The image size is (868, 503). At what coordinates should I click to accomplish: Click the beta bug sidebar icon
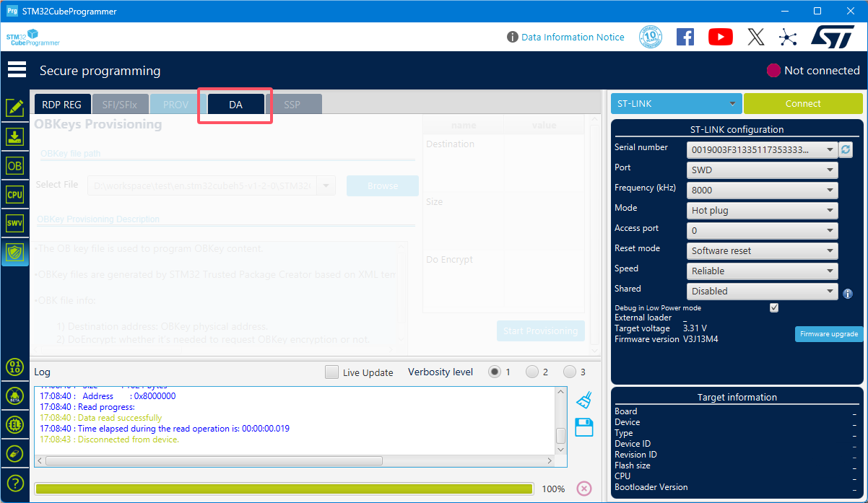(x=14, y=395)
